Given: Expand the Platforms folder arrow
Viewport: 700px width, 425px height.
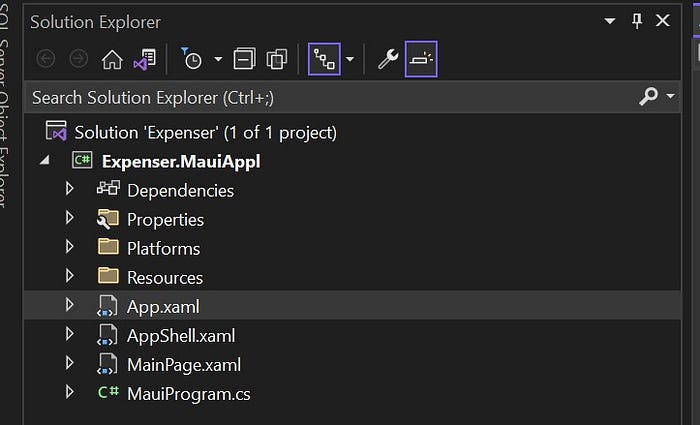Looking at the screenshot, I should [x=70, y=246].
